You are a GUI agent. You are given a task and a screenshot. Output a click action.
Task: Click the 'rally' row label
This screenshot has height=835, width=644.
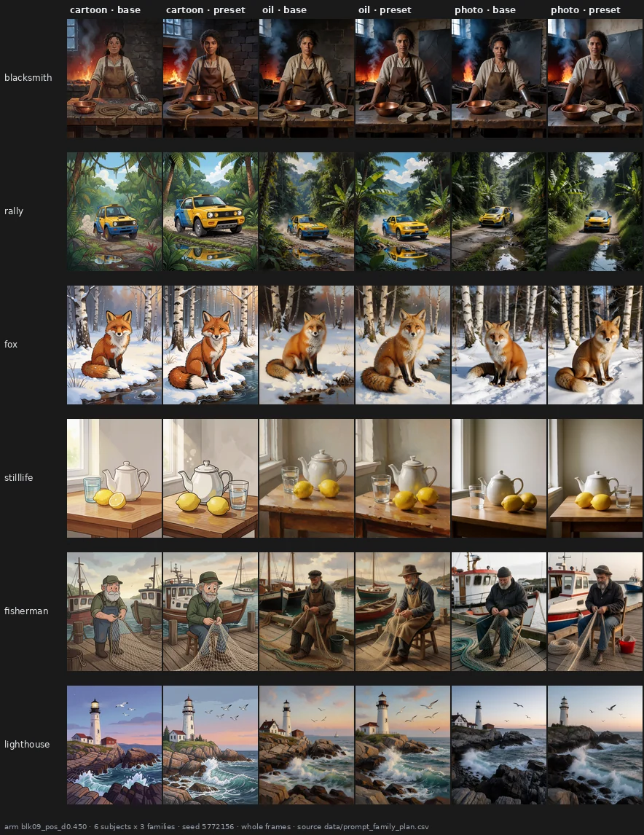[14, 211]
